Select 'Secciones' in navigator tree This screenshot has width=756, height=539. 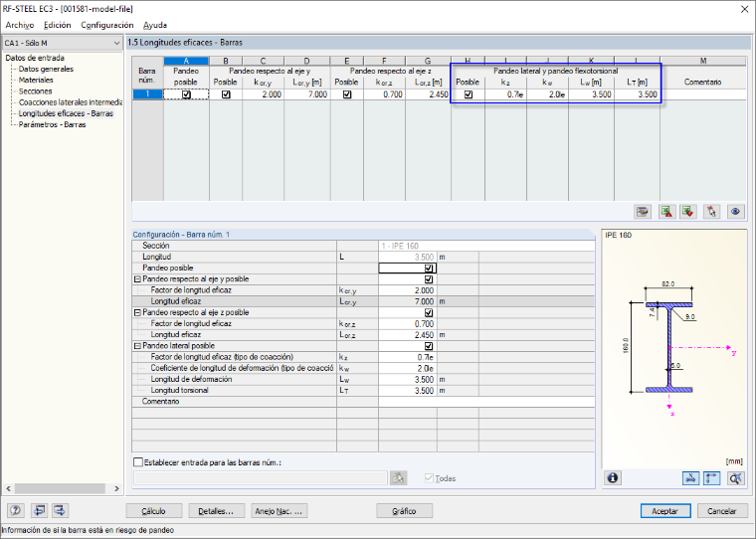tap(35, 91)
